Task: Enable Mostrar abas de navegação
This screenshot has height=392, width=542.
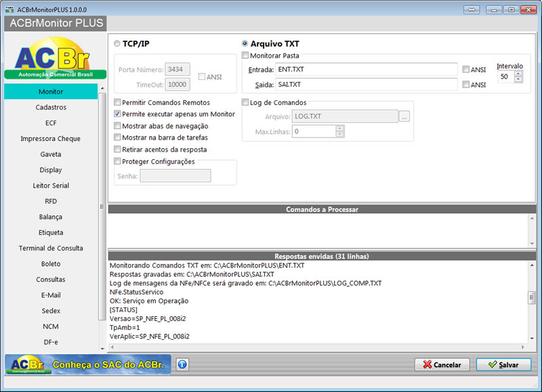Action: pyautogui.click(x=117, y=126)
